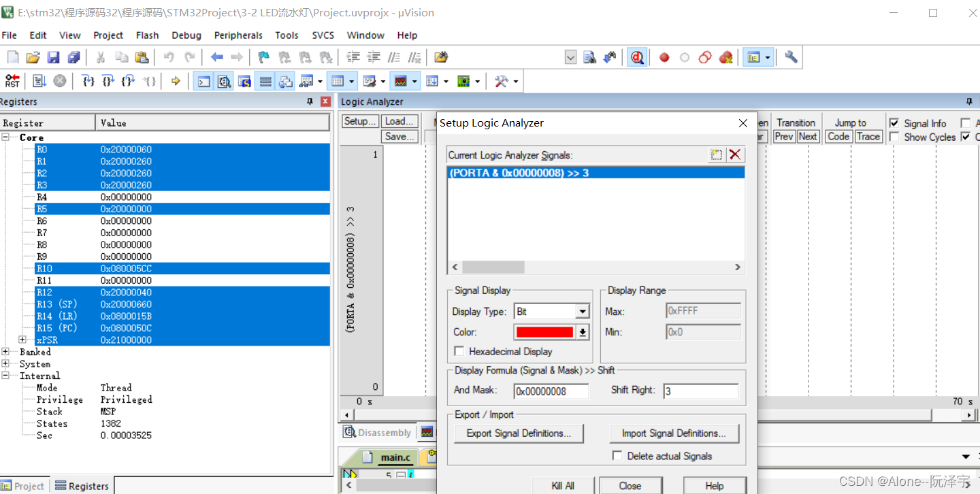Click the Load... button in Logic Analyzer
Image resolution: width=980 pixels, height=494 pixels.
pos(399,121)
